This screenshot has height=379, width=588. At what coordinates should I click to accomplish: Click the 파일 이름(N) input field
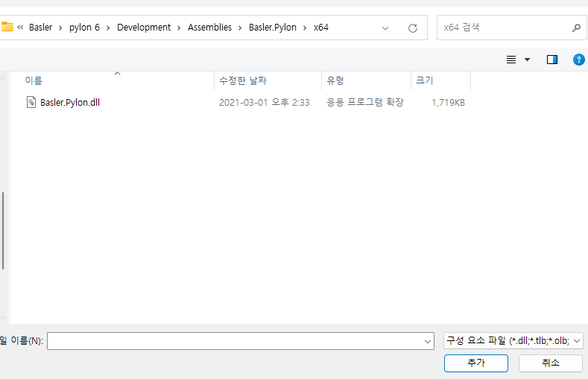241,341
